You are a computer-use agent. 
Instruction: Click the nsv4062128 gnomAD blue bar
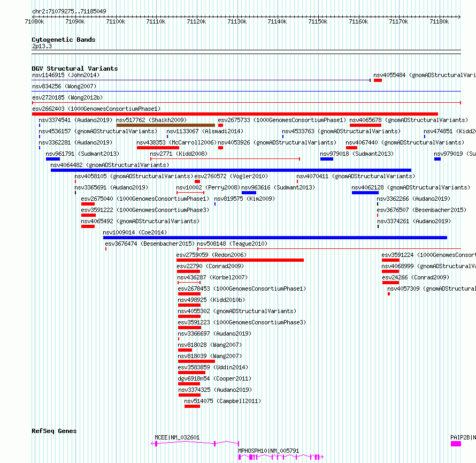(365, 193)
